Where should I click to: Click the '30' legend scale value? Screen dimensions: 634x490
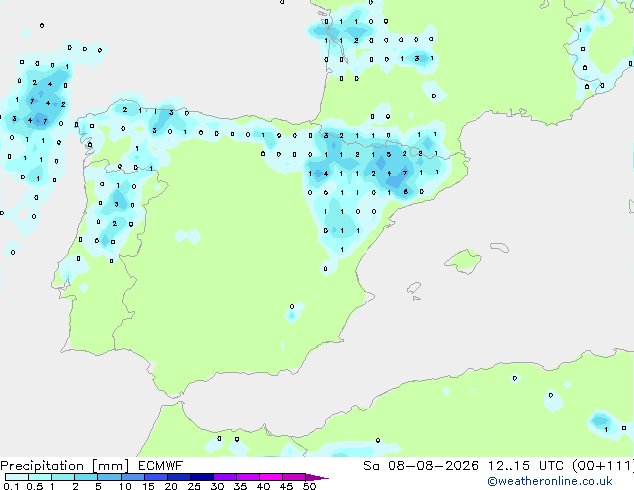[217, 486]
